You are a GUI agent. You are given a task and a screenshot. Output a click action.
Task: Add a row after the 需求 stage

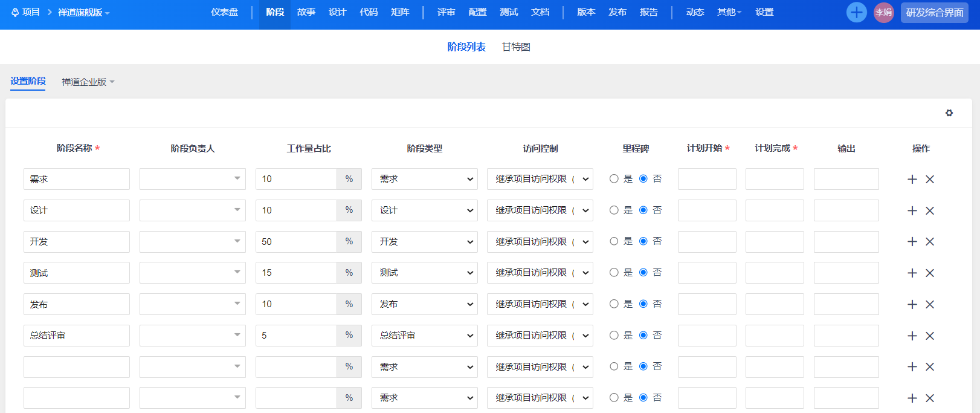pyautogui.click(x=912, y=180)
